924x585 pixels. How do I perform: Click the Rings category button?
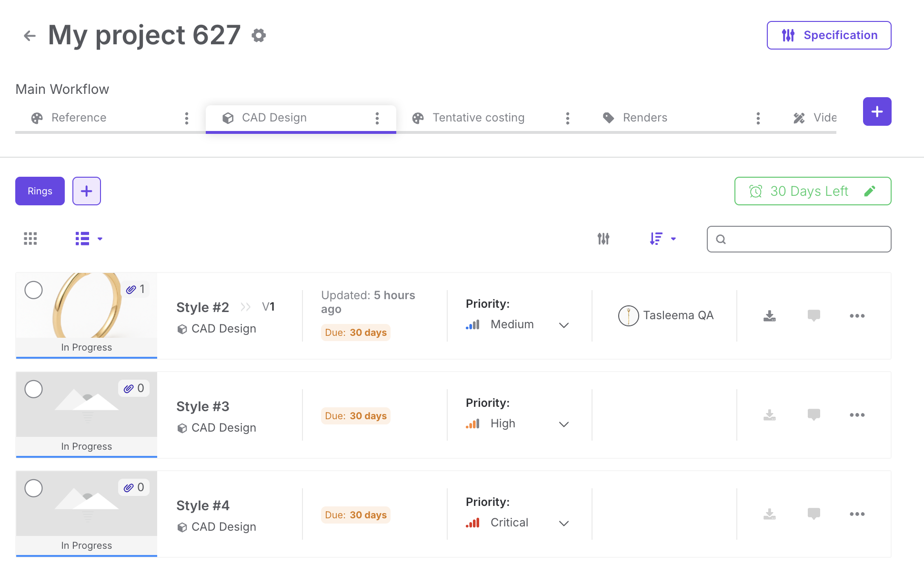point(40,191)
